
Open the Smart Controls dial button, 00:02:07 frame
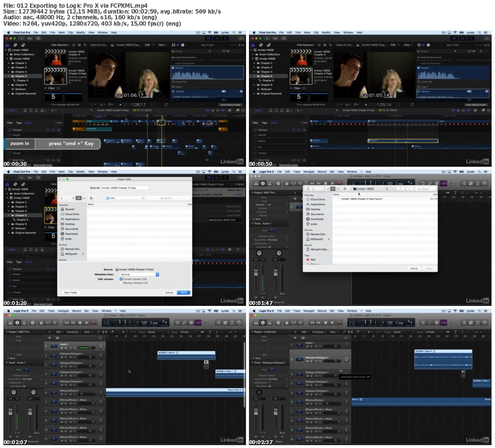pos(41,323)
